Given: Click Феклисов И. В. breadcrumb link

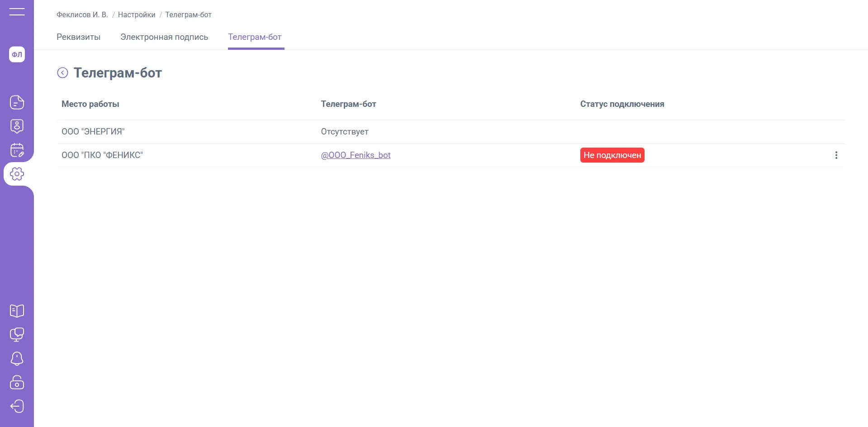Looking at the screenshot, I should (82, 15).
